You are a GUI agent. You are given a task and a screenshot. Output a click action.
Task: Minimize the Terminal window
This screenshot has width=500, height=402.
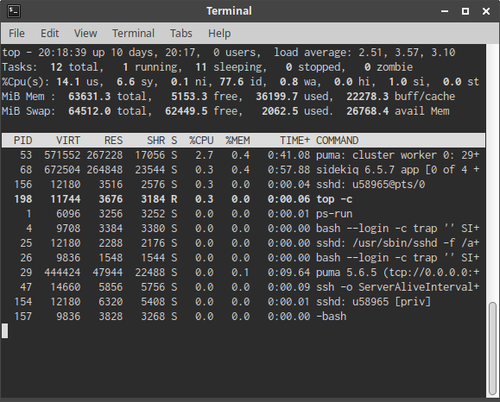point(445,11)
